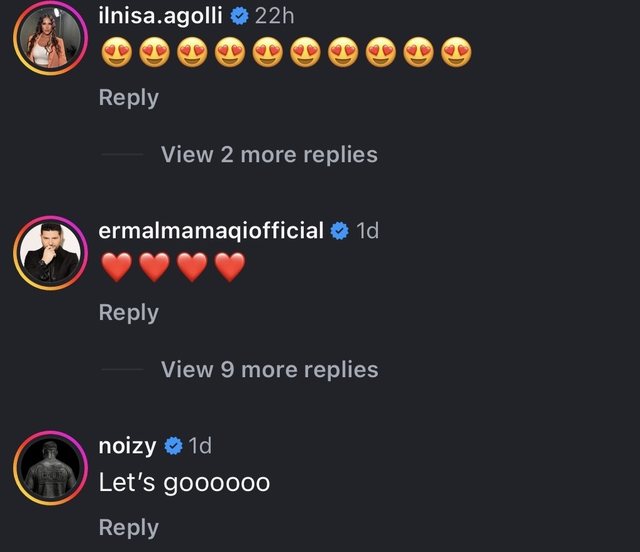Open the noizy username link
This screenshot has height=552, width=640.
(127, 446)
